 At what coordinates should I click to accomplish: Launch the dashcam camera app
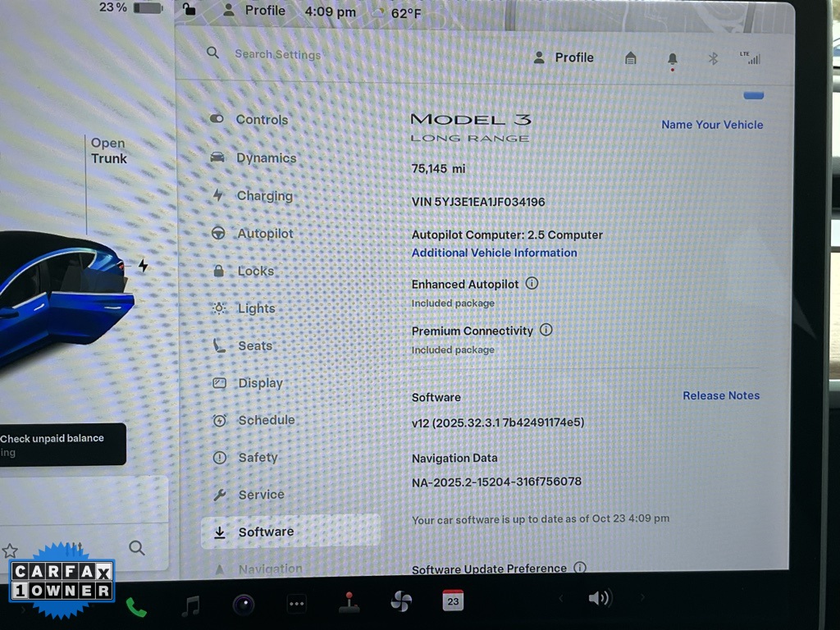(x=244, y=605)
